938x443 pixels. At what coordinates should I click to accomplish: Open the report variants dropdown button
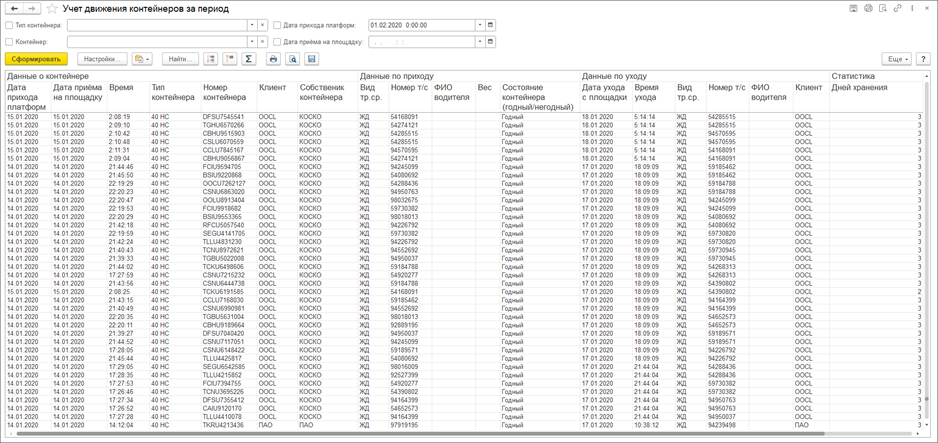coord(142,59)
